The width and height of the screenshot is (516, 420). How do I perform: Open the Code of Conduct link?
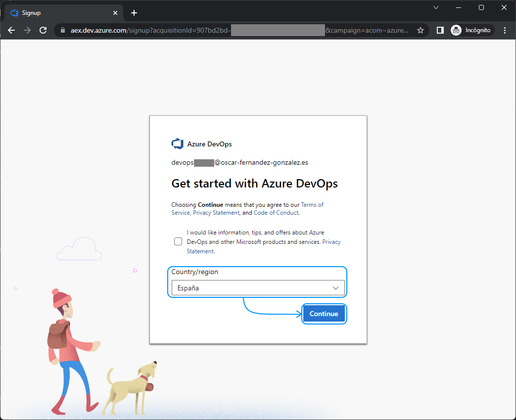[x=276, y=213]
